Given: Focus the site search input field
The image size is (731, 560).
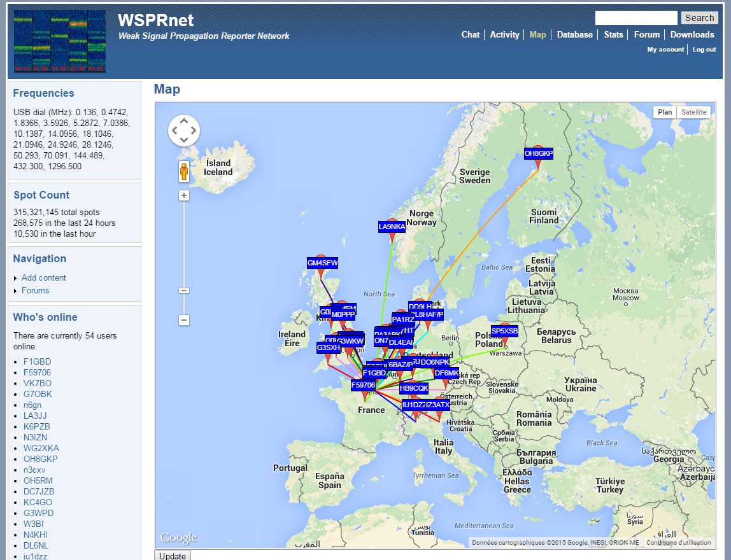Looking at the screenshot, I should point(636,18).
